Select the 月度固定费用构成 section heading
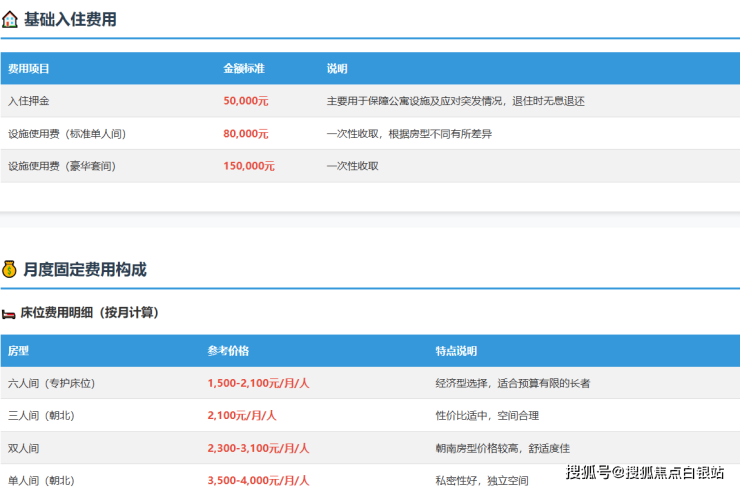 (x=84, y=269)
